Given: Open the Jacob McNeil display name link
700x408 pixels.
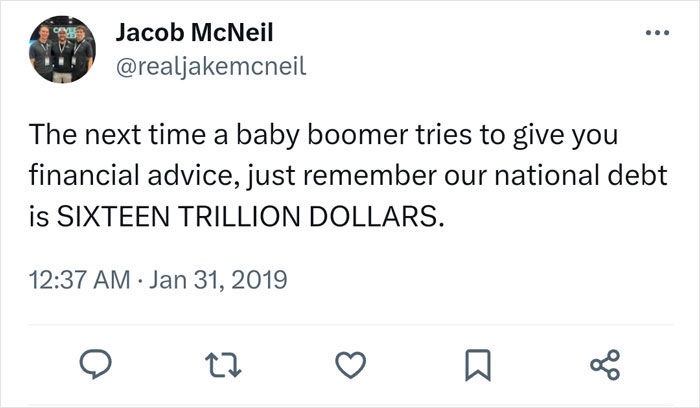Looking at the screenshot, I should [x=195, y=32].
